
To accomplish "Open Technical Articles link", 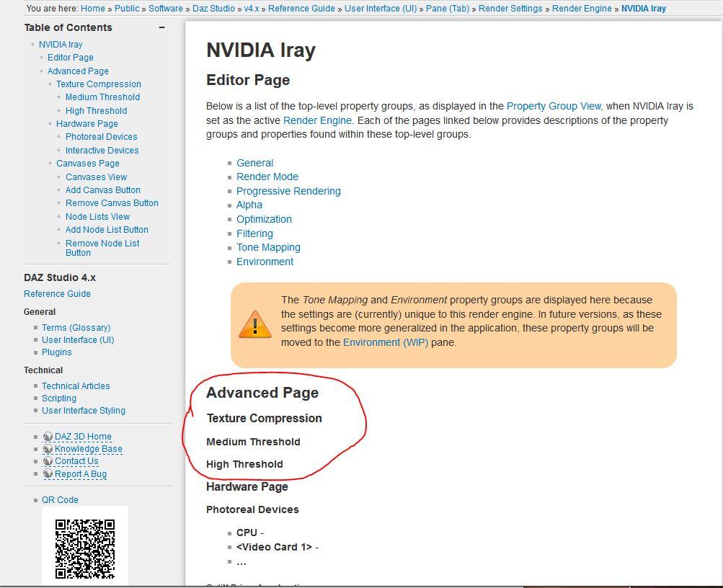I will [x=76, y=386].
